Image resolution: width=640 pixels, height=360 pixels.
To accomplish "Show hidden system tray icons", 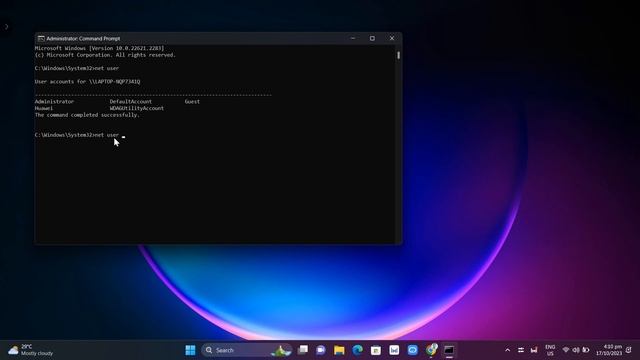I will pyautogui.click(x=507, y=350).
